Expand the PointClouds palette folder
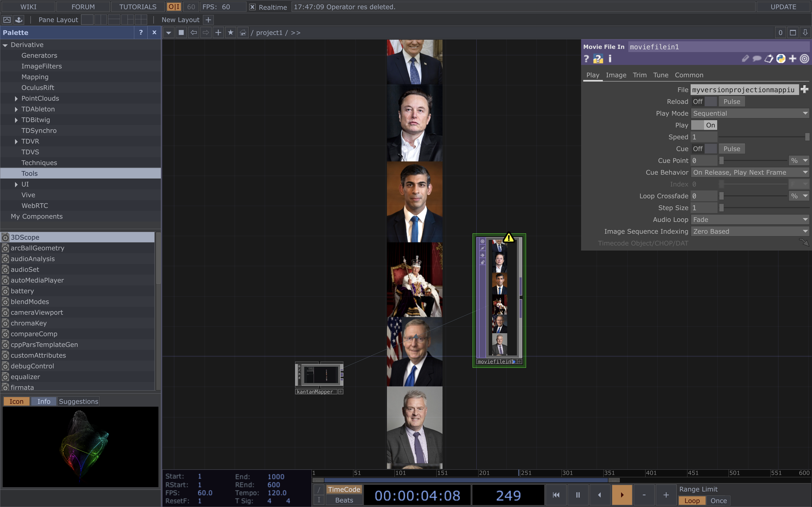 pyautogui.click(x=16, y=99)
